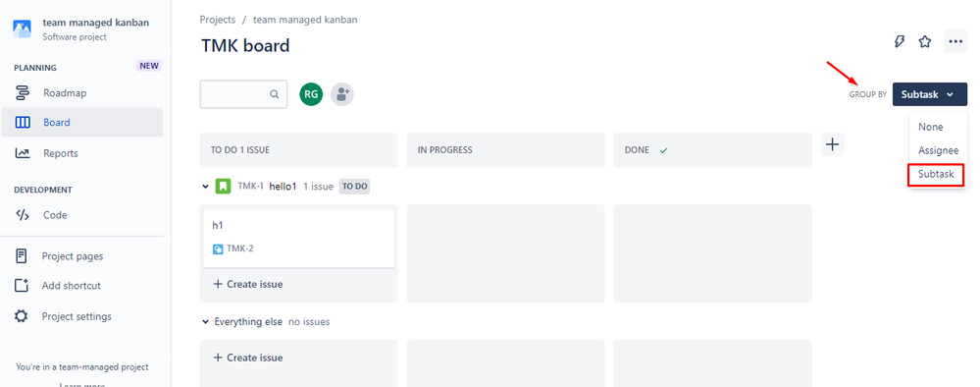Screen dimensions: 980x387
Task: Create issue in the hello1 swimlane
Action: tap(248, 284)
